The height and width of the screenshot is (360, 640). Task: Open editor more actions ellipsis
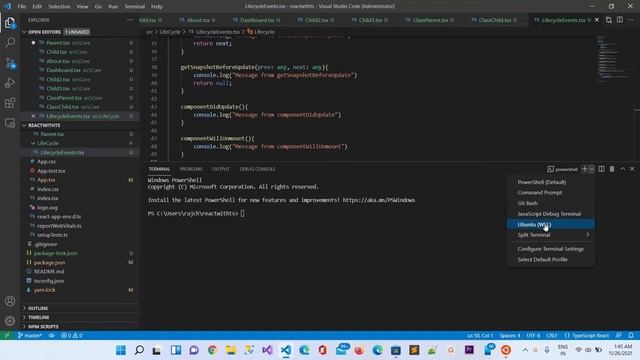point(631,20)
